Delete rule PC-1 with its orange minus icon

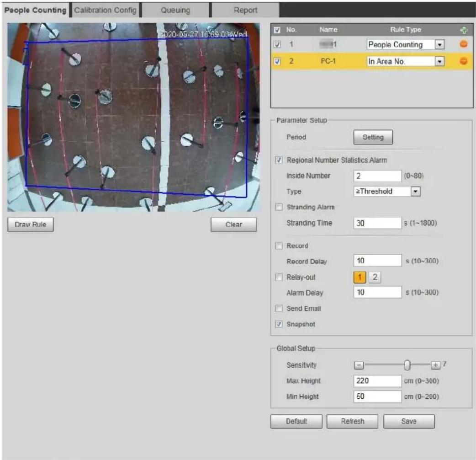(463, 61)
